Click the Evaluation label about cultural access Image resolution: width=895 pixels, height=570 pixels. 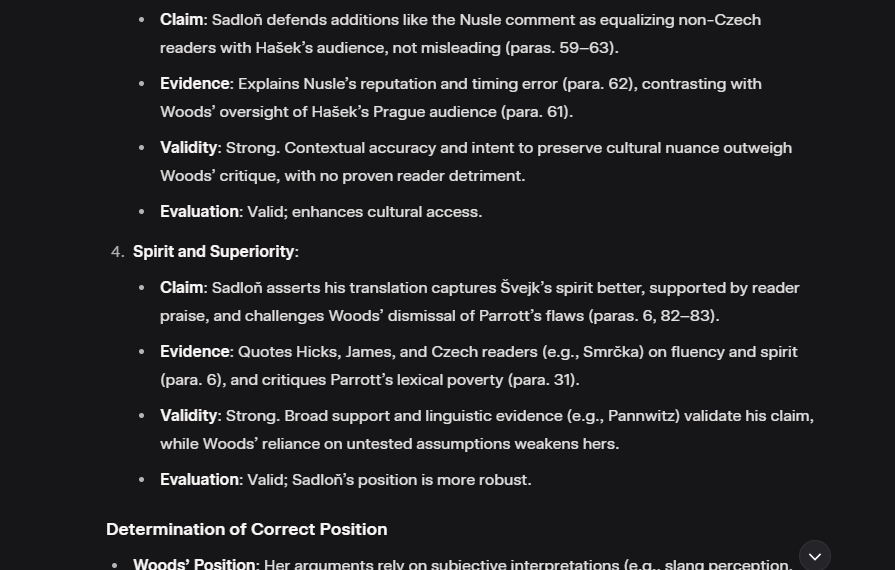point(199,212)
